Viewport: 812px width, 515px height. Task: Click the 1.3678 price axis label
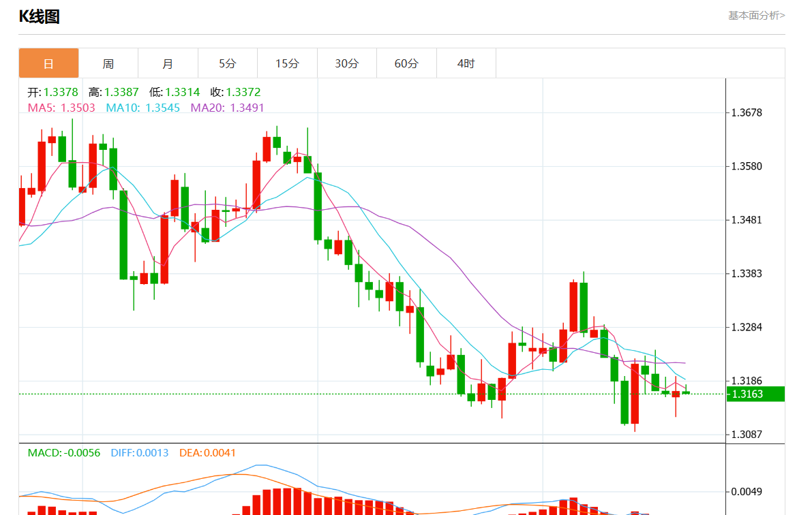[747, 113]
